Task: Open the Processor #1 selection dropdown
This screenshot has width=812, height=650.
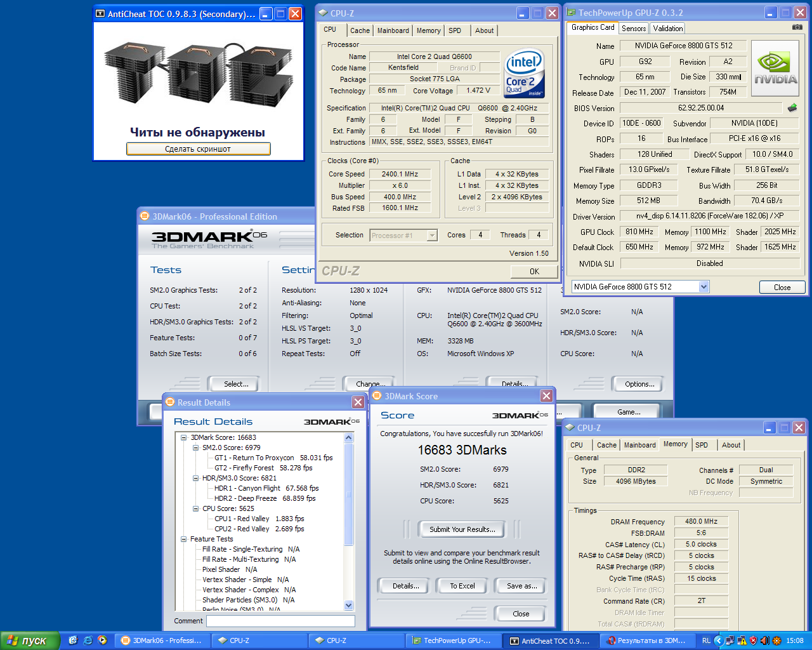Action: [432, 235]
